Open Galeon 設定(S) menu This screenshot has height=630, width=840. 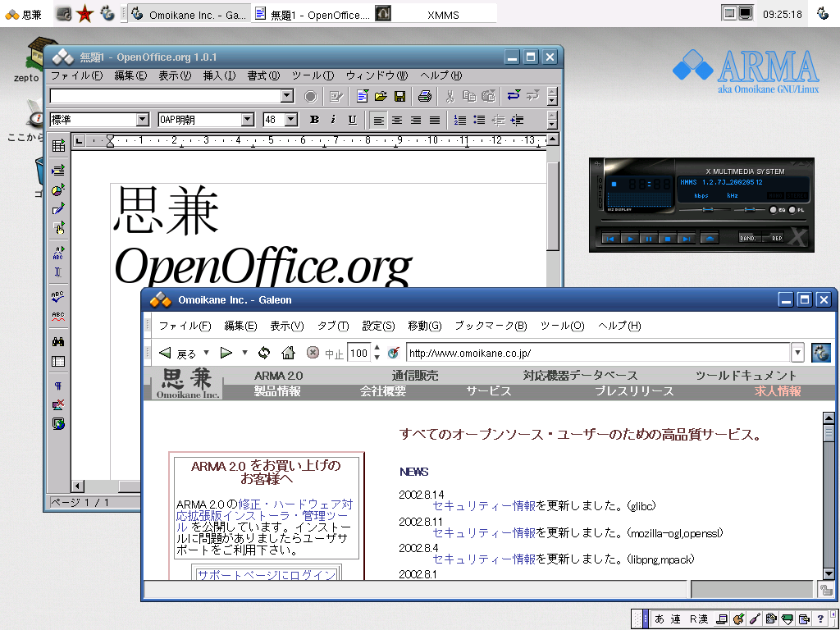point(378,326)
